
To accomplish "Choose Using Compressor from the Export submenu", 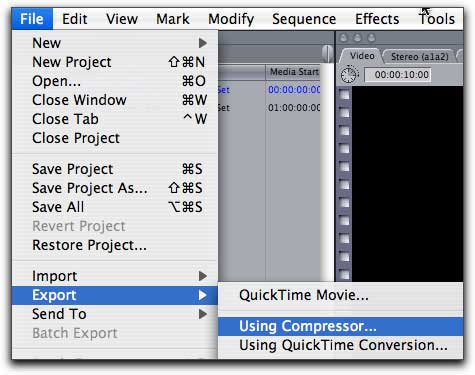I will point(340,326).
